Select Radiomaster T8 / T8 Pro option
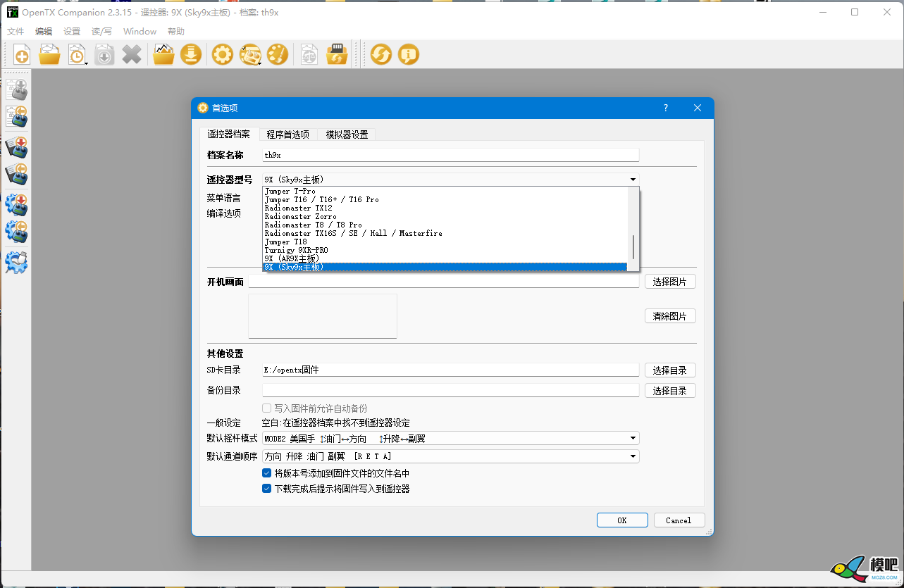The image size is (904, 588). [445, 225]
